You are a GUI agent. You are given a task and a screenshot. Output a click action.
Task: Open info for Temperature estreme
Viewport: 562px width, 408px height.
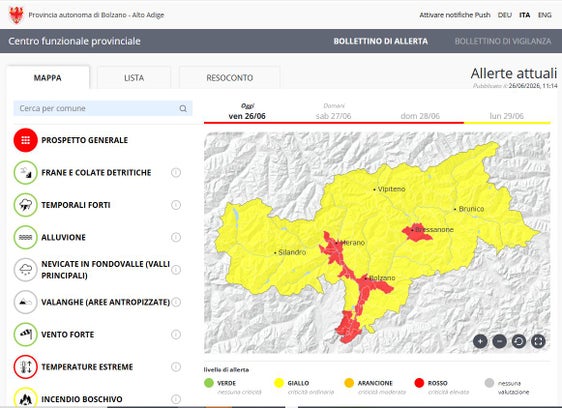pyautogui.click(x=176, y=367)
